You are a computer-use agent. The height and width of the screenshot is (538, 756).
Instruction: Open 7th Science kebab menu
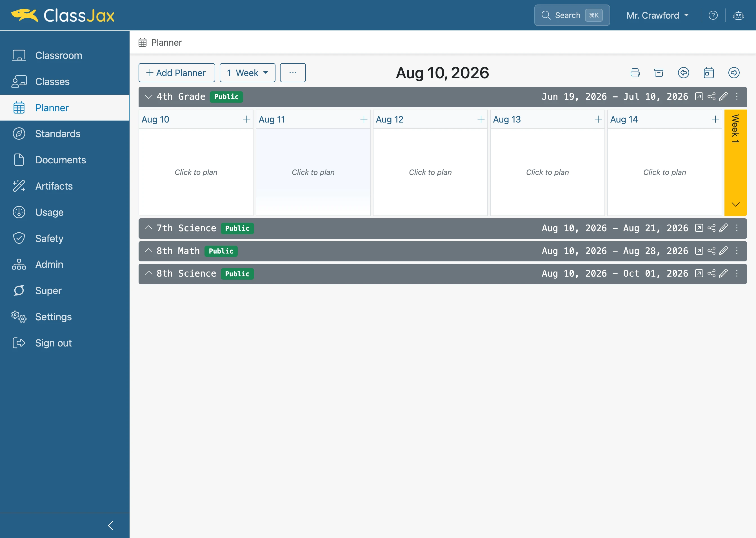pyautogui.click(x=737, y=228)
